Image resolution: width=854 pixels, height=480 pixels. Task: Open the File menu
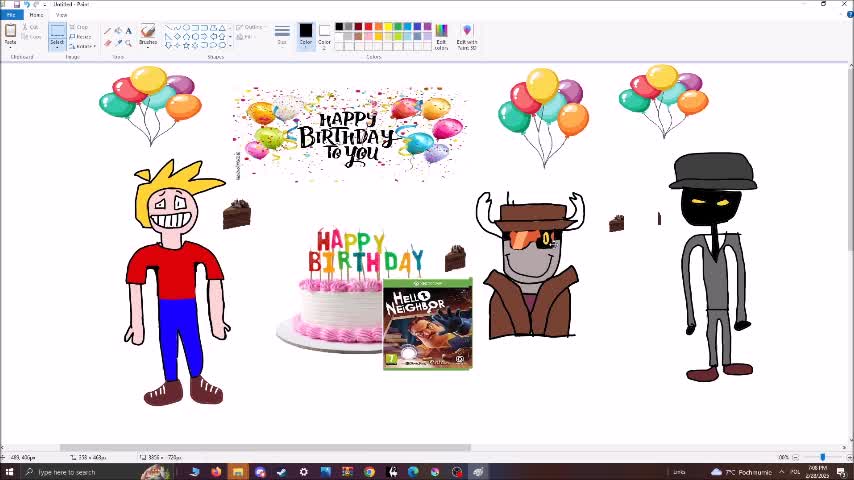pyautogui.click(x=11, y=15)
